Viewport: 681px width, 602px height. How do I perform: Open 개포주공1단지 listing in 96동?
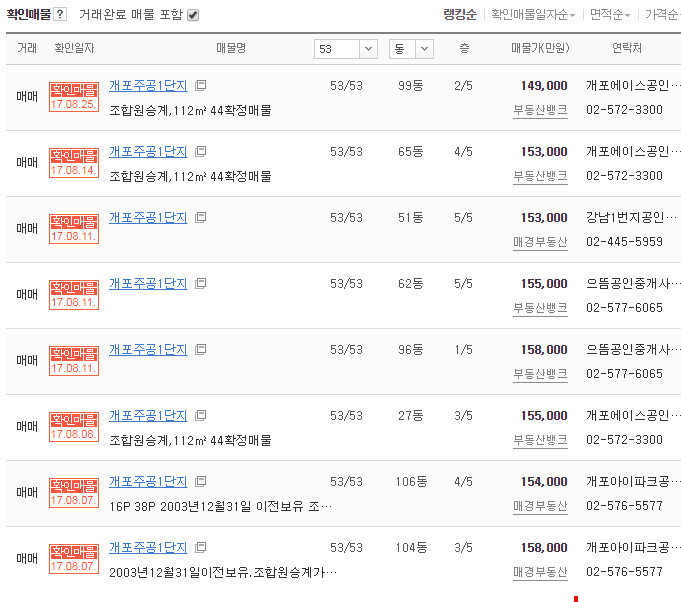(x=148, y=350)
